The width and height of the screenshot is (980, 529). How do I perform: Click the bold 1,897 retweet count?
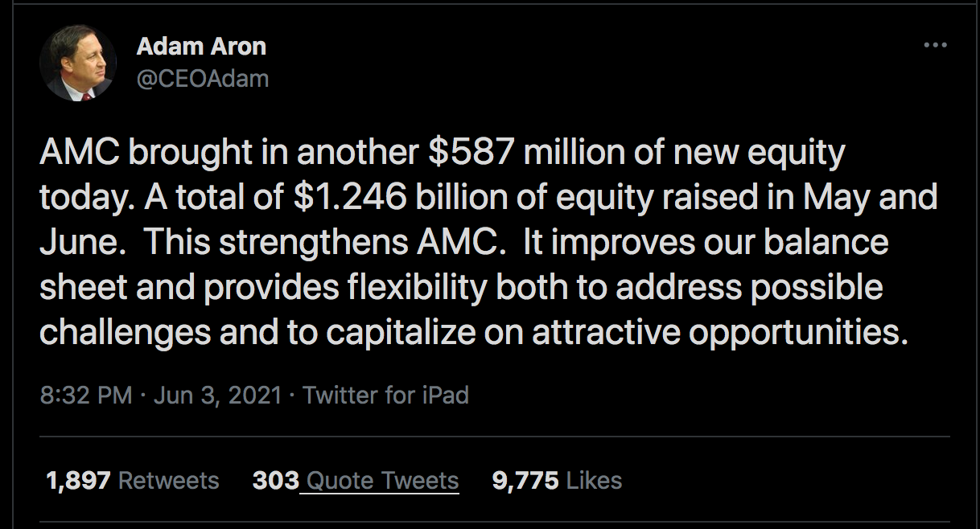(x=78, y=480)
